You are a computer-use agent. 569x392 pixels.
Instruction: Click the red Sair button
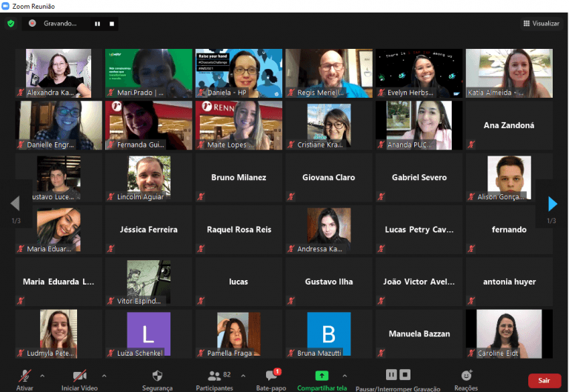click(544, 380)
